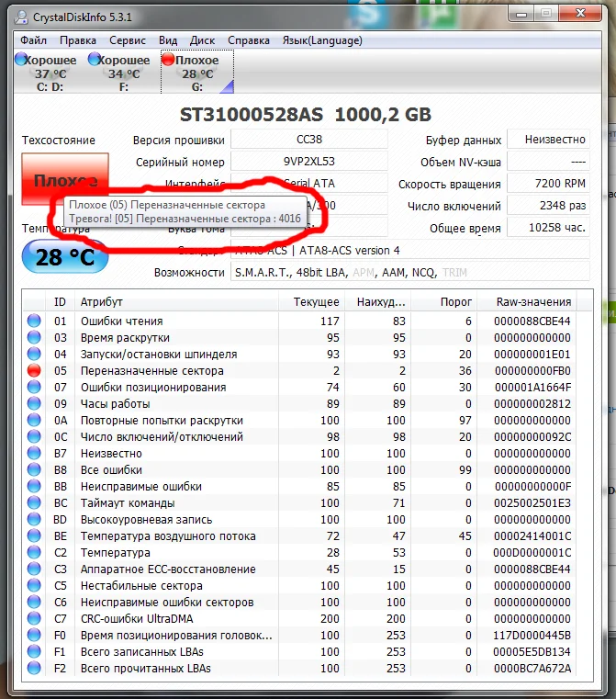Click the rotation speed field 7200 RPM

[548, 183]
